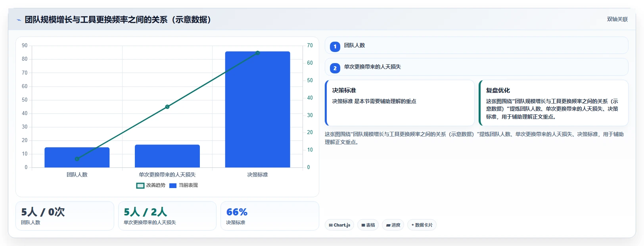Click the 表格 tag
The width and height of the screenshot is (644, 246).
pos(368,225)
